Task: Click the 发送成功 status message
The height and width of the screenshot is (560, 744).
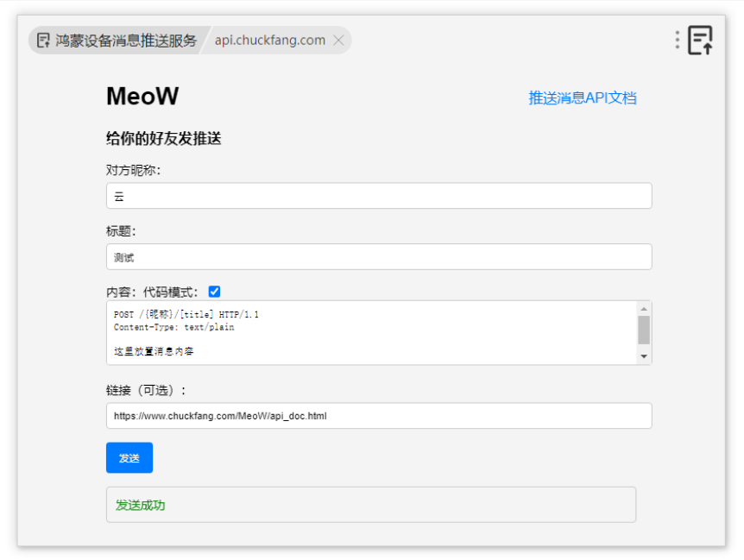Action: (x=141, y=505)
